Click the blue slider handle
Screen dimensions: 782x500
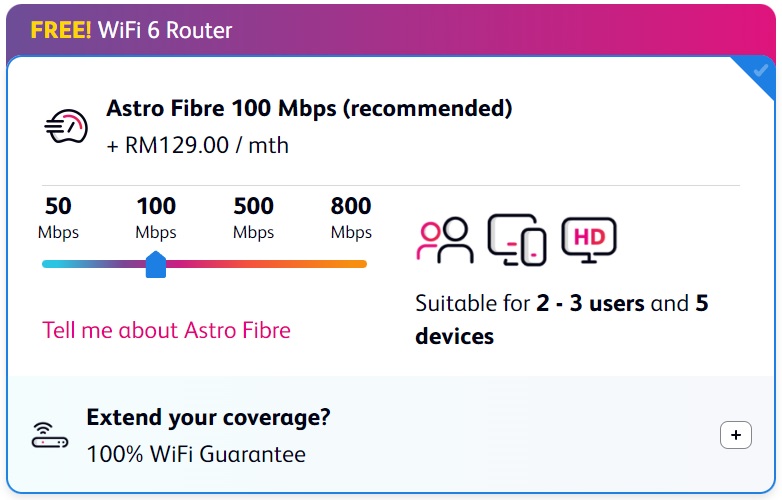click(156, 264)
